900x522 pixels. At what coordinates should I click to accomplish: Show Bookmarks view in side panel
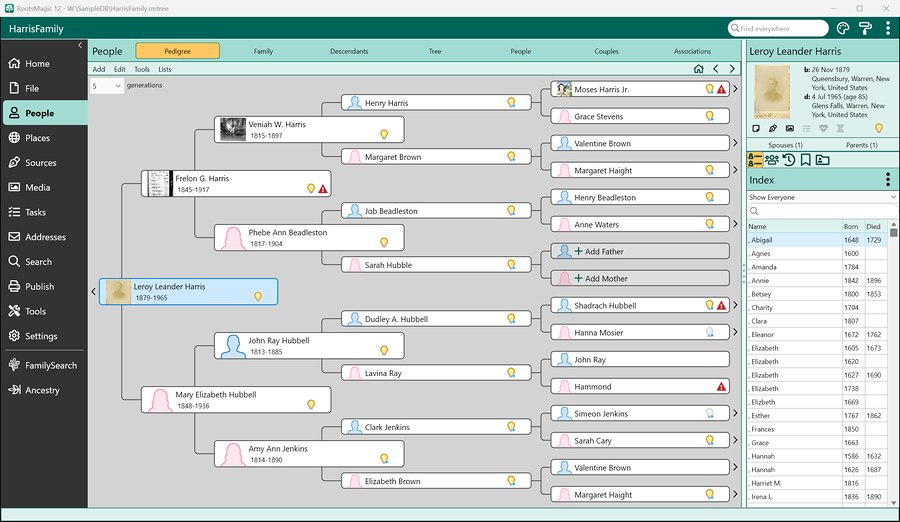(806, 160)
